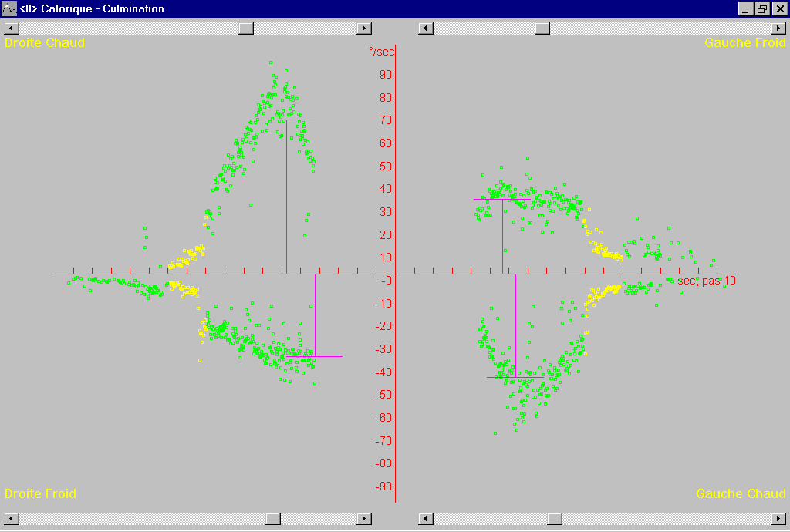The image size is (790, 532).
Task: Restore the Calorique - Culmination window
Action: click(762, 8)
